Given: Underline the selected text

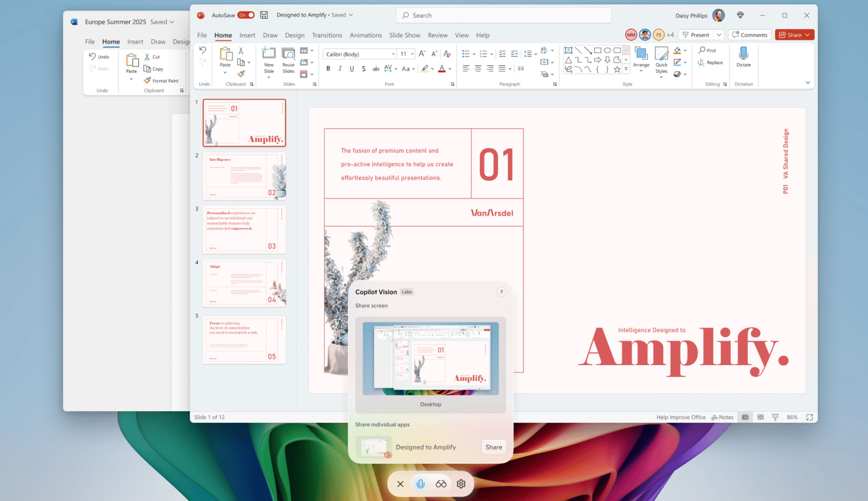Looking at the screenshot, I should coord(351,69).
